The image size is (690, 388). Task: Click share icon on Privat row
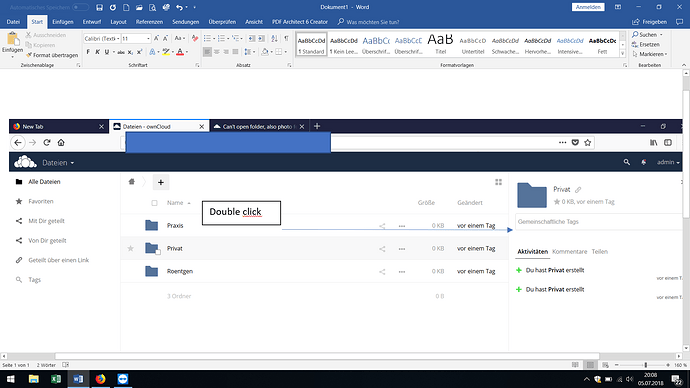point(382,249)
